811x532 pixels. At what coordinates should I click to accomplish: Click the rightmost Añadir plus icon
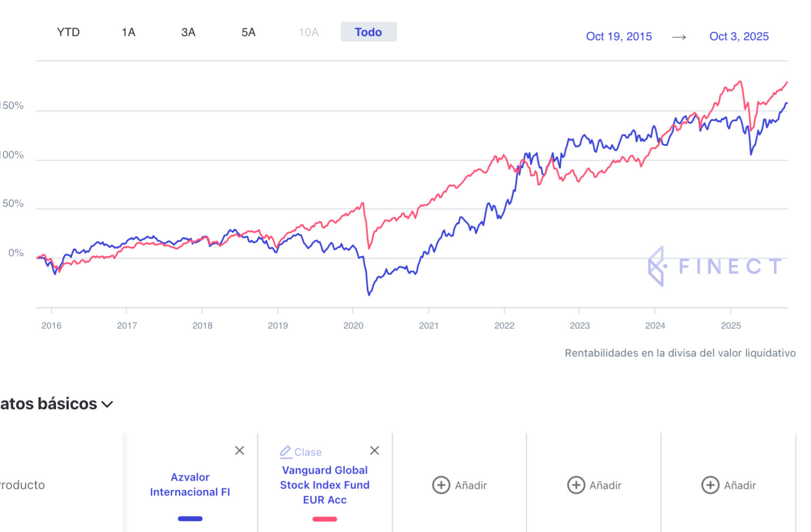[x=710, y=485]
